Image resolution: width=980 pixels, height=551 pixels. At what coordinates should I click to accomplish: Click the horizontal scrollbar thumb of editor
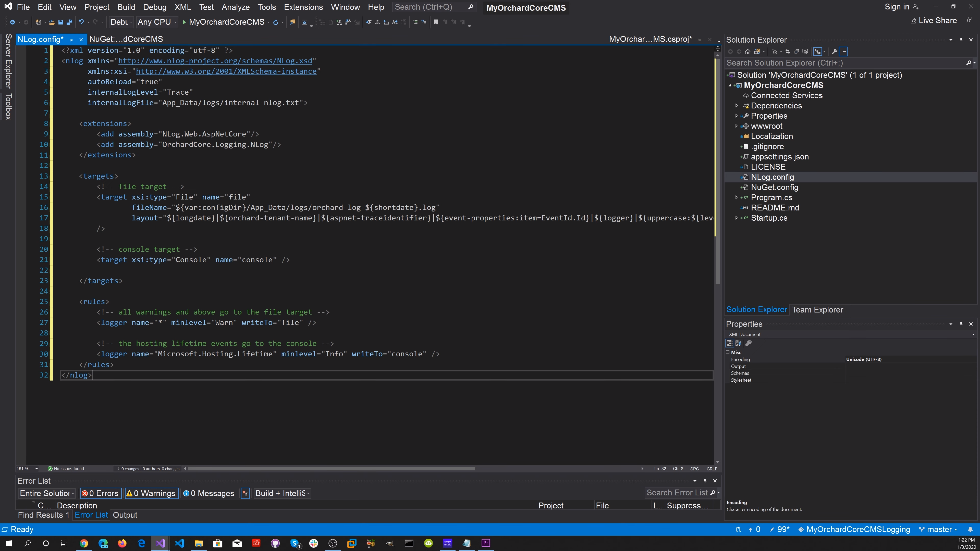point(332,469)
